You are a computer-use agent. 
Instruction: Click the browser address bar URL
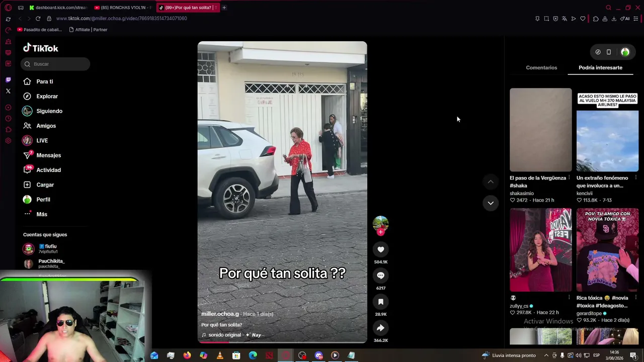[x=121, y=19]
